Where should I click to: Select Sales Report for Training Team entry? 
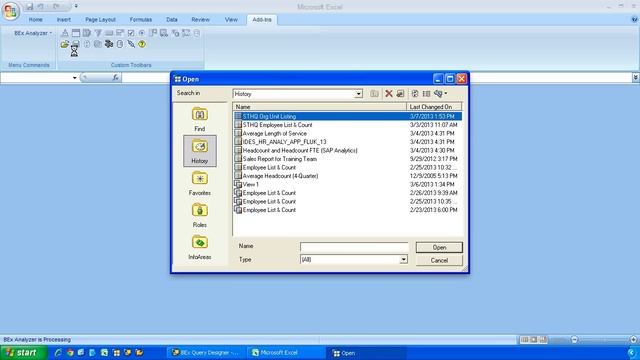[348, 159]
